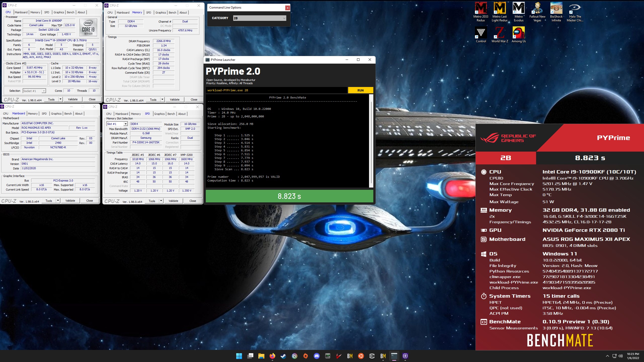Image resolution: width=644 pixels, height=362 pixels.
Task: Select About tab in Mainboard CPU-Z window
Action: click(x=79, y=114)
